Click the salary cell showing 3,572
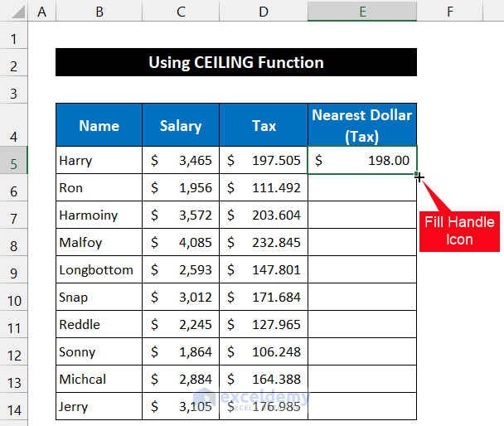The height and width of the screenshot is (426, 504). tap(181, 215)
